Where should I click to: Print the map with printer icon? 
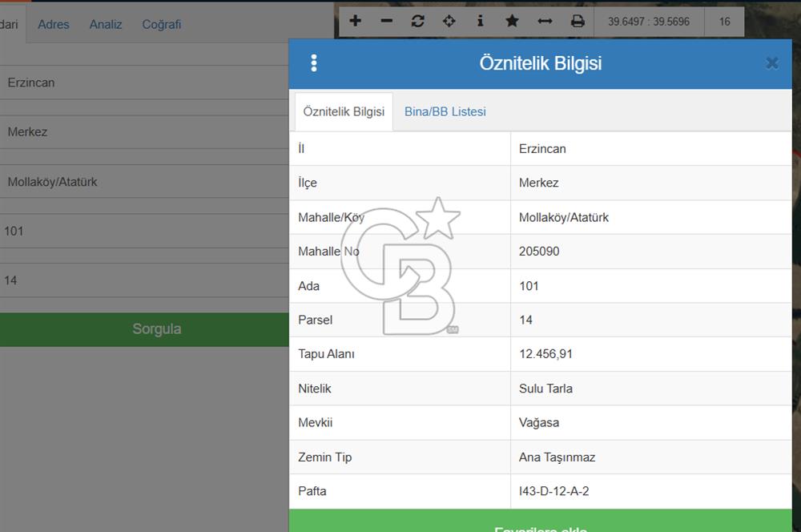tap(578, 21)
